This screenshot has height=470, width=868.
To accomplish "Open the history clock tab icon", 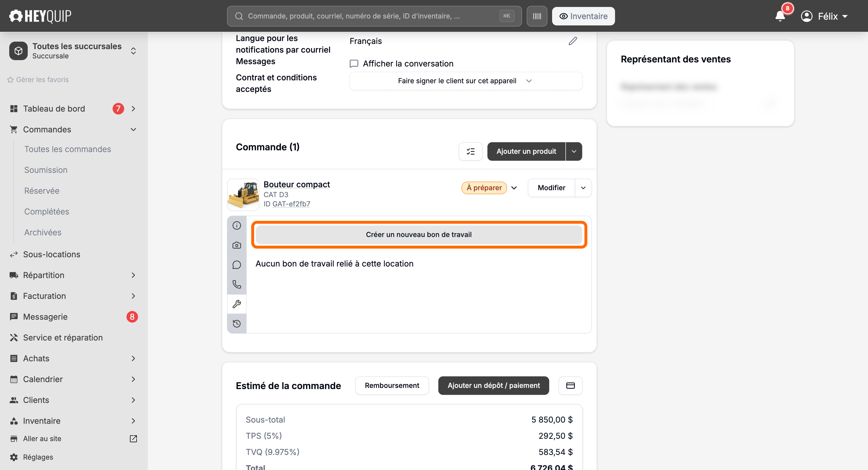I will point(236,323).
